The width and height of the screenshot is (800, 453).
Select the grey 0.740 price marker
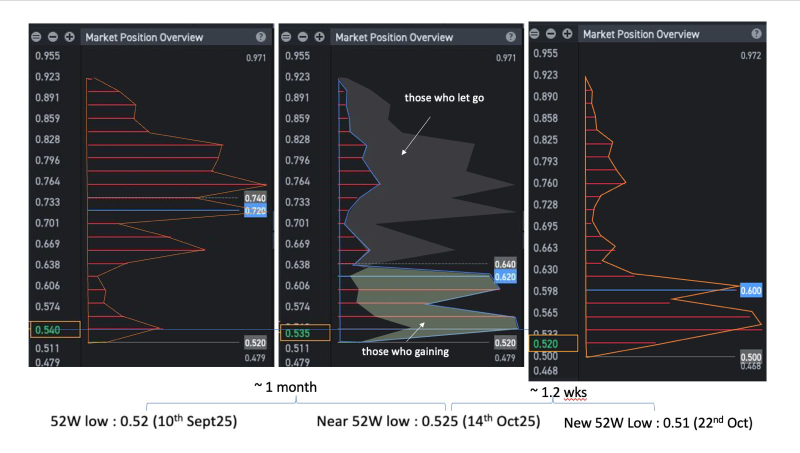click(255, 199)
